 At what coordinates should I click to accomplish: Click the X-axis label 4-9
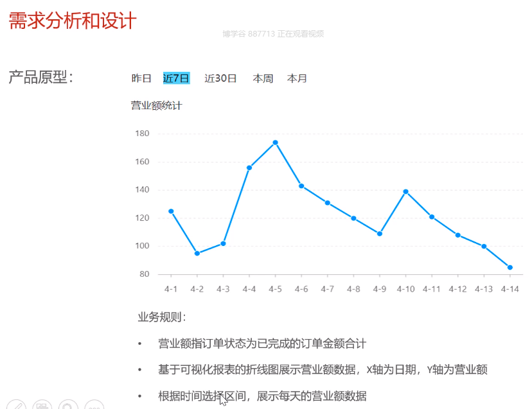380,290
